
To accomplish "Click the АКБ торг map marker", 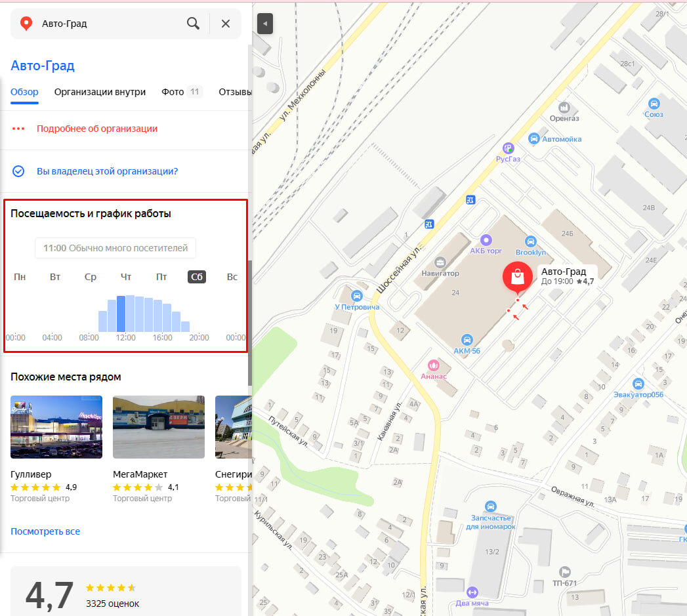I will click(486, 240).
